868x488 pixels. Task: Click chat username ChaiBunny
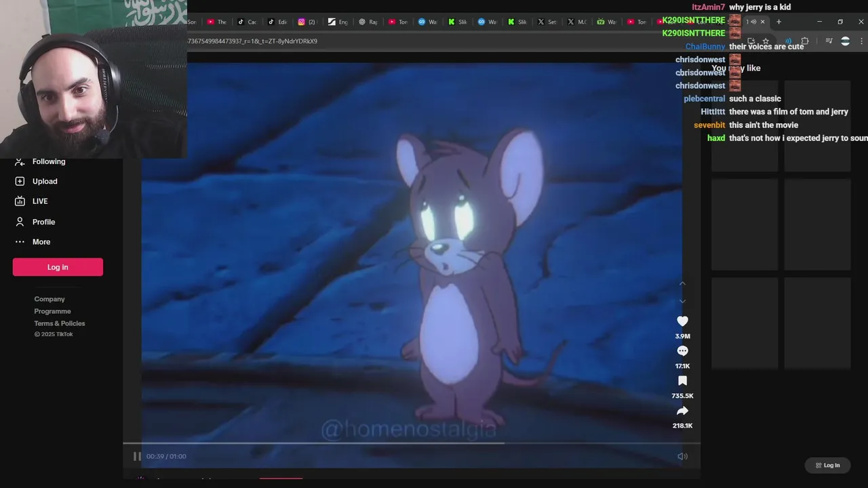[705, 47]
